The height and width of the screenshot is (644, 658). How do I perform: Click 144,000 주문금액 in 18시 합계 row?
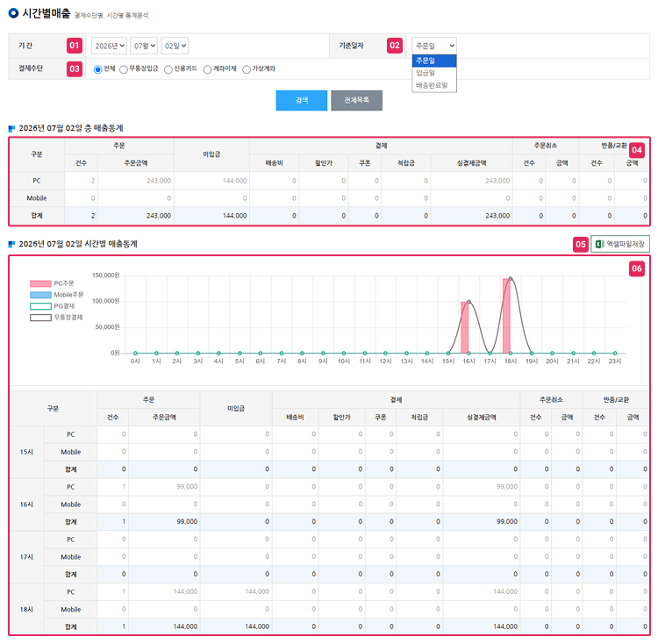[185, 626]
